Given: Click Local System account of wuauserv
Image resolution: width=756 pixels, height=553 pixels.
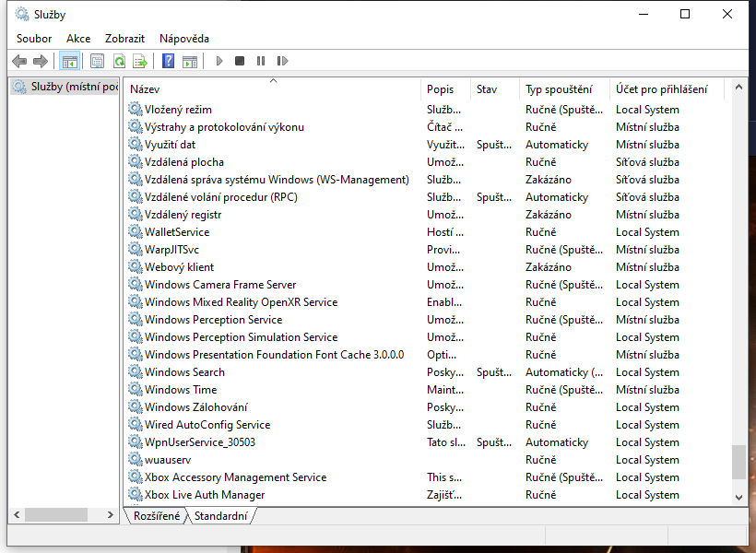Looking at the screenshot, I should 647,460.
